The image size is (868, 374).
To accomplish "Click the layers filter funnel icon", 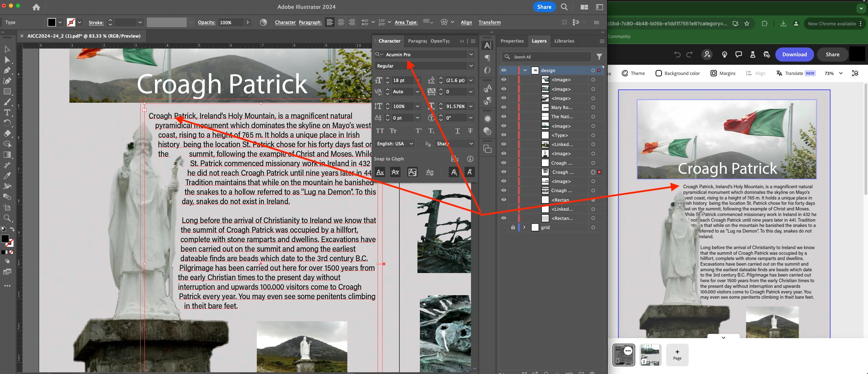I will point(599,57).
